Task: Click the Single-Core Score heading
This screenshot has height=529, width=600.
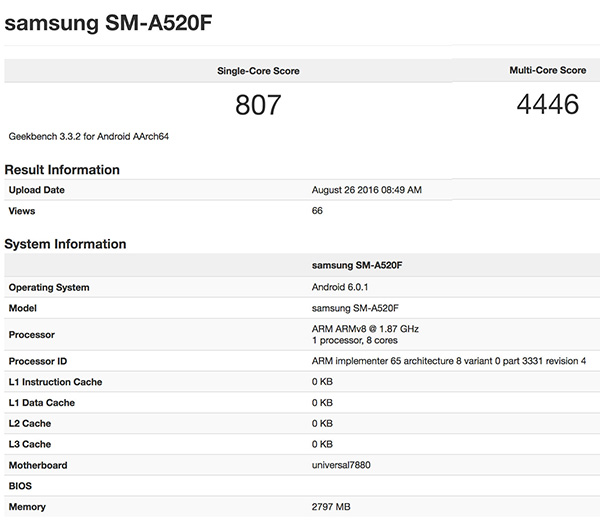Action: pyautogui.click(x=258, y=71)
